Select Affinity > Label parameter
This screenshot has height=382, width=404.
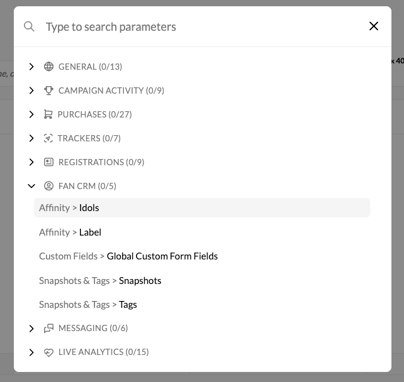[x=202, y=232]
